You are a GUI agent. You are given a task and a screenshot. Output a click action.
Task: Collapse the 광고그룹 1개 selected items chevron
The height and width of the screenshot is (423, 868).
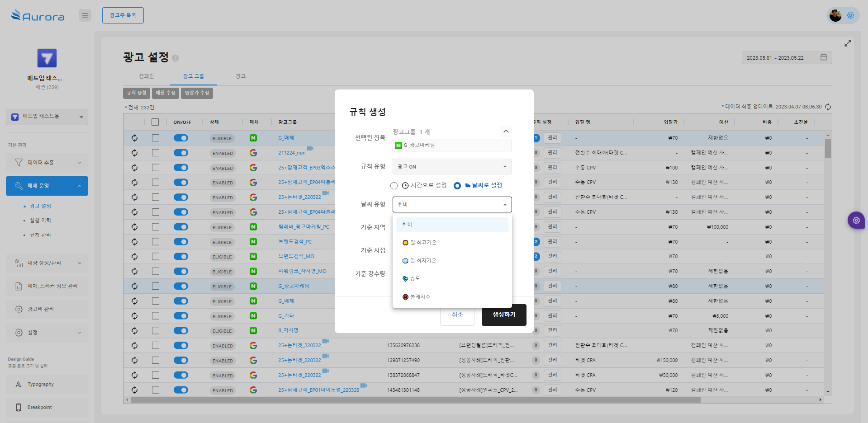(x=506, y=132)
